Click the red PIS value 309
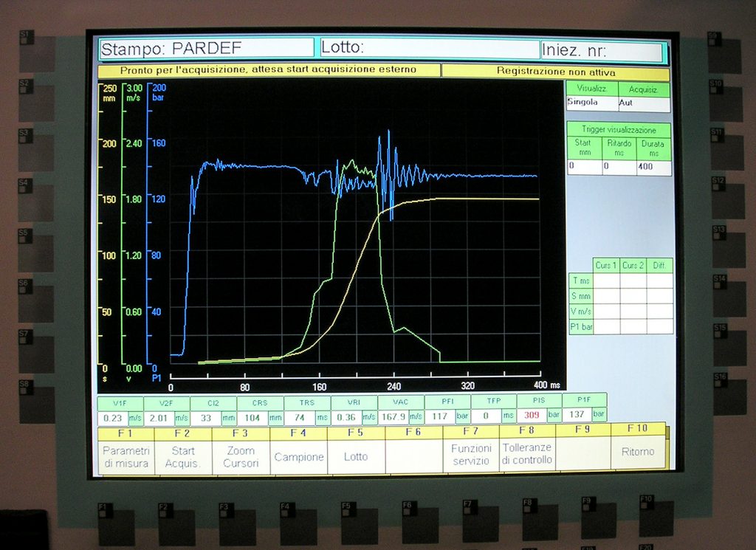The width and height of the screenshot is (756, 550). coord(531,416)
